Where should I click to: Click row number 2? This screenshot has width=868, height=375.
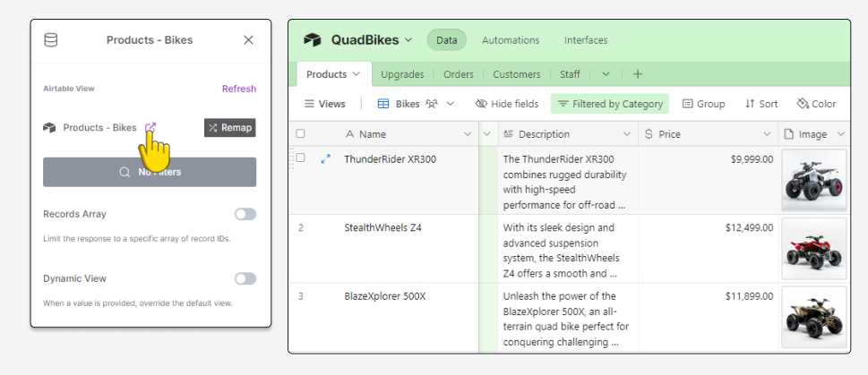301,227
